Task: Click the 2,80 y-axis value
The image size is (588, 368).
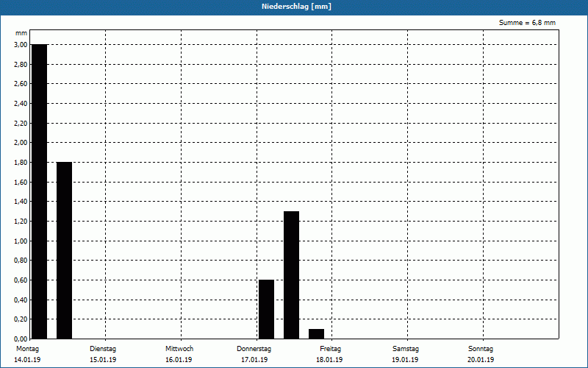Action: tap(21, 64)
